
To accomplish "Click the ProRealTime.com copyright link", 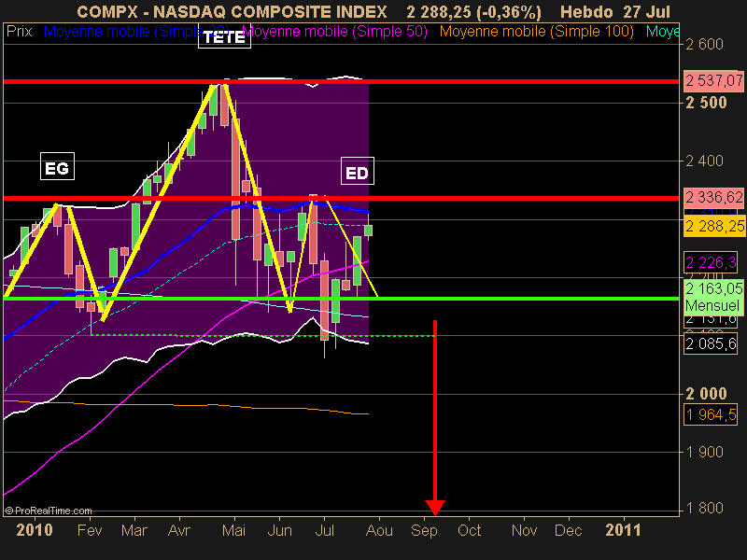I will pyautogui.click(x=49, y=511).
